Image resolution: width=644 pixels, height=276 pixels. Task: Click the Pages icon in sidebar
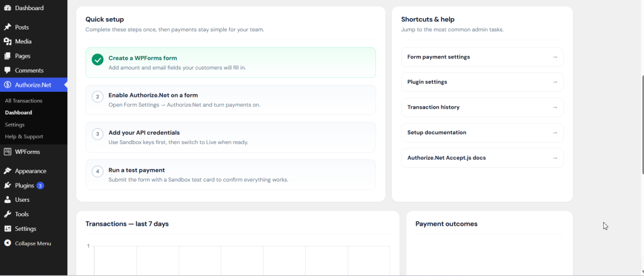click(8, 56)
